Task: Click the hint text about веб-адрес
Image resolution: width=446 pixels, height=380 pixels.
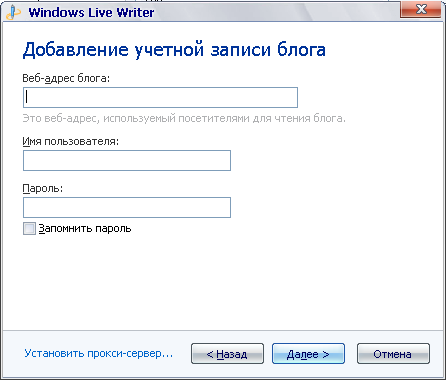Action: tap(184, 118)
